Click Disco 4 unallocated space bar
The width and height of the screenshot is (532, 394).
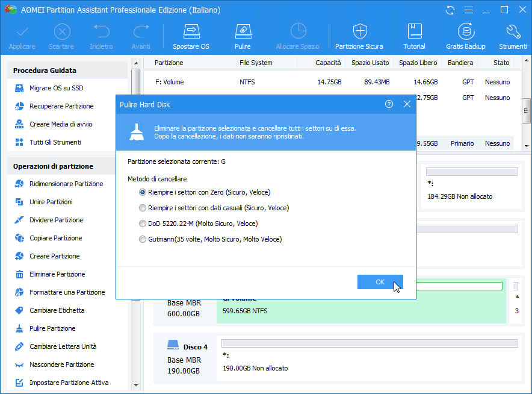click(x=370, y=343)
